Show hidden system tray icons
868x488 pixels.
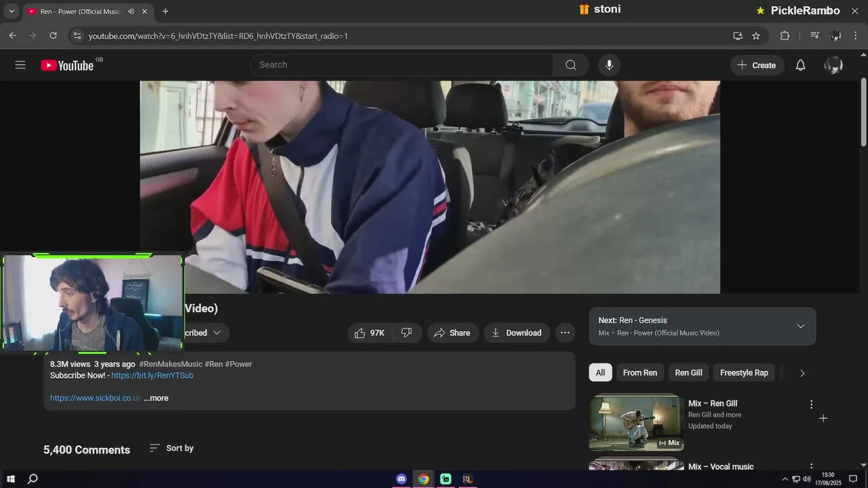tap(785, 479)
